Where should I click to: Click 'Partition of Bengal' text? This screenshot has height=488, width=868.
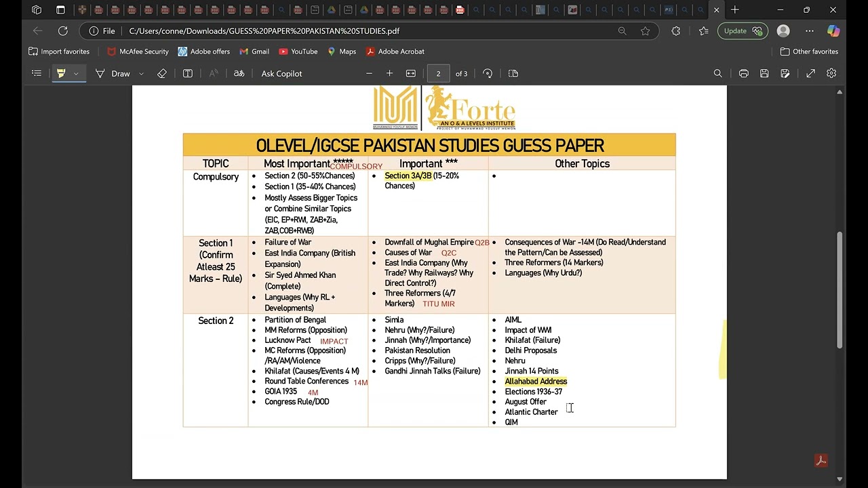[295, 320]
